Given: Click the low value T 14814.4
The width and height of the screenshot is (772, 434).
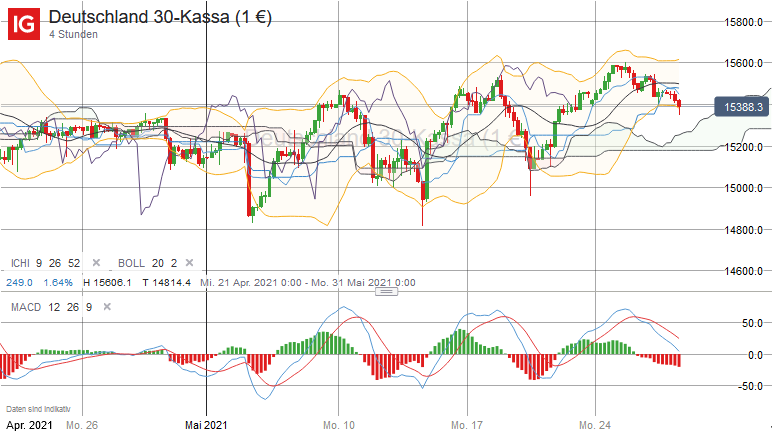Looking at the screenshot, I should pyautogui.click(x=166, y=283).
